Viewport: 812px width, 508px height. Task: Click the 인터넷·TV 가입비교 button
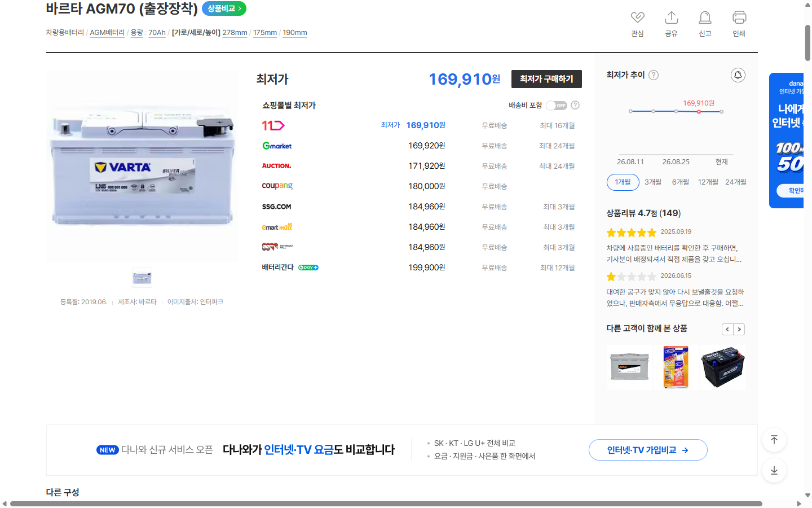tap(648, 450)
